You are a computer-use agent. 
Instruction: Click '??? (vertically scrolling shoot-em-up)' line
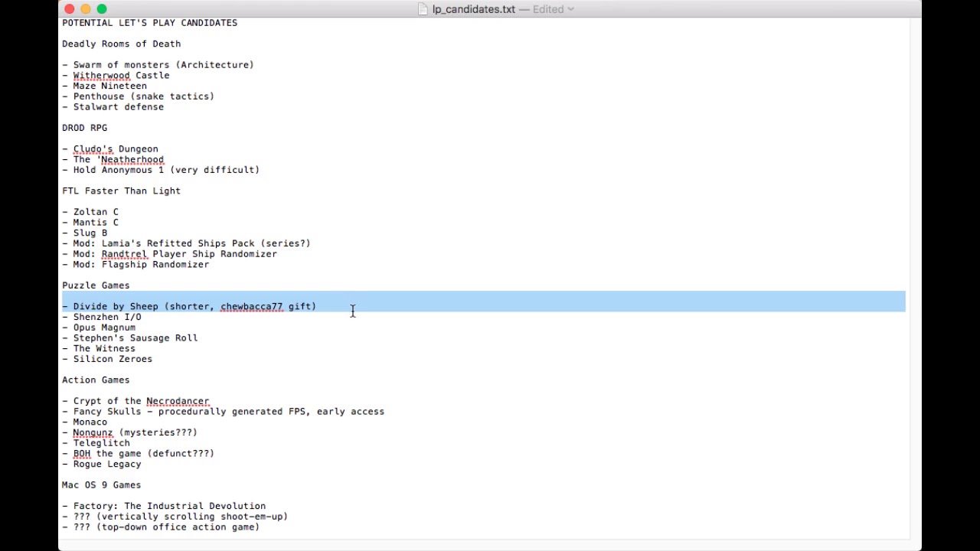pyautogui.click(x=175, y=517)
